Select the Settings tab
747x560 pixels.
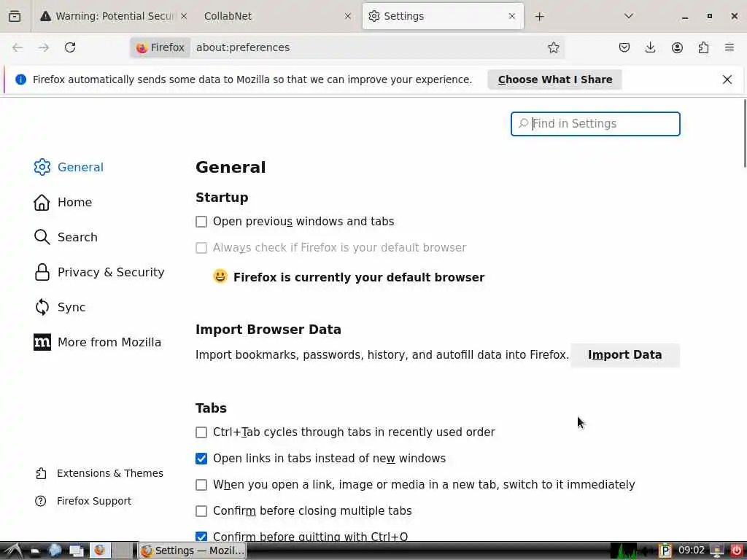coord(443,16)
